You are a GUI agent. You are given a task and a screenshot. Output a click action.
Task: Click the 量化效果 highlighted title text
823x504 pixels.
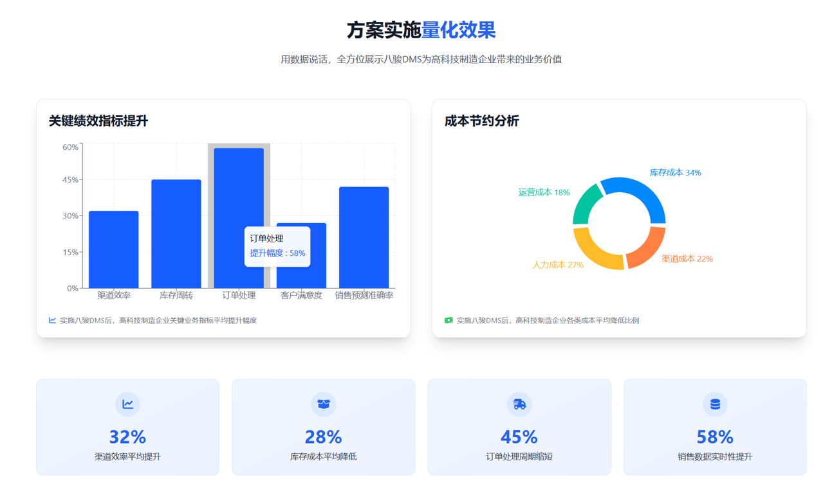coord(459,30)
